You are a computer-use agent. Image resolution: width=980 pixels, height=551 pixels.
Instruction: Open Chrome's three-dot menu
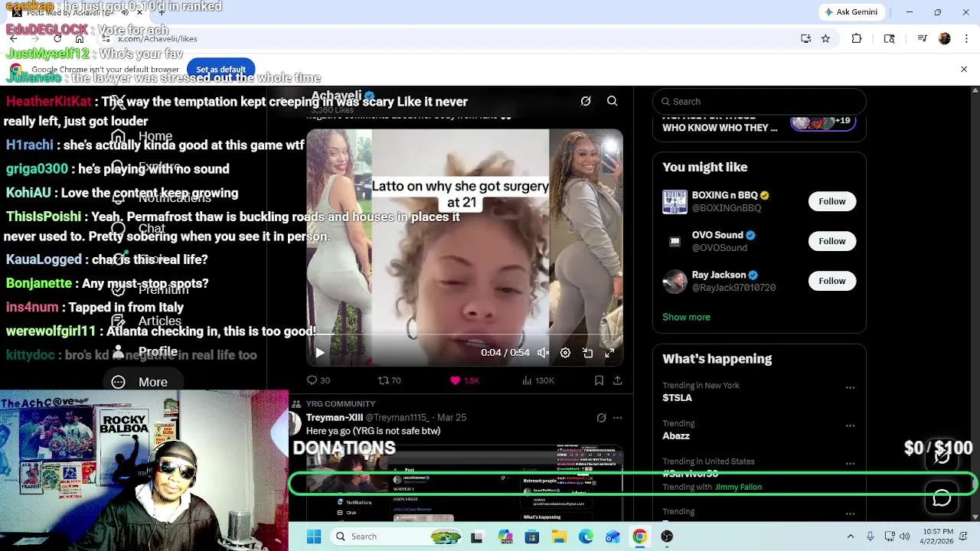coord(966,38)
